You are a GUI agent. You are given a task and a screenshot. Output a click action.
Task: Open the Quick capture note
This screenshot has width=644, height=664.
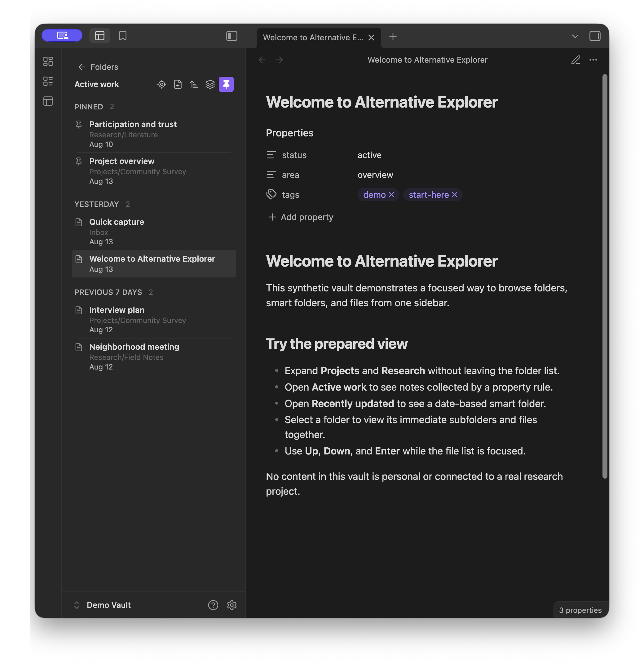tap(154, 231)
